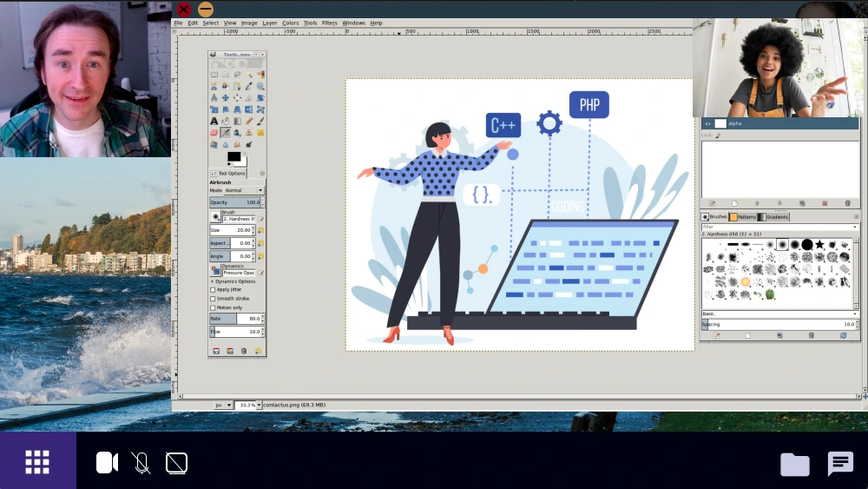Select the Color Picker eyedropper tool
The width and height of the screenshot is (868, 489).
(x=248, y=86)
